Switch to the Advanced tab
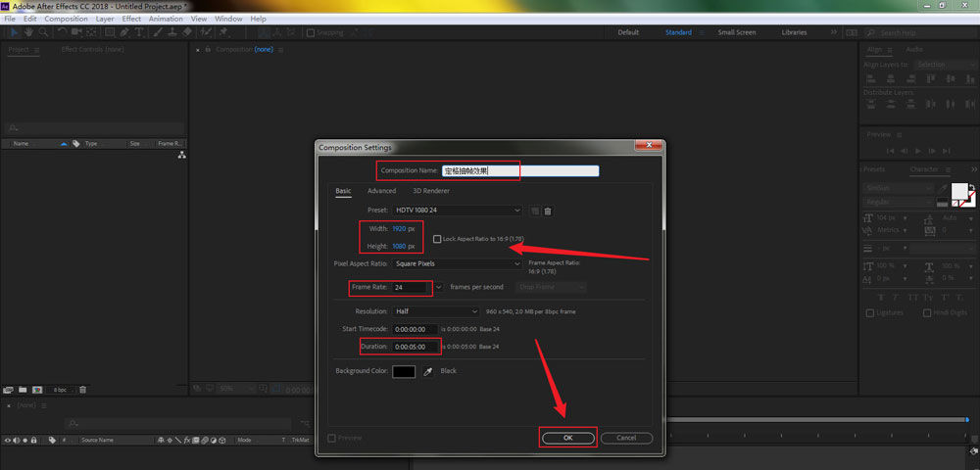This screenshot has width=980, height=470. click(x=381, y=191)
